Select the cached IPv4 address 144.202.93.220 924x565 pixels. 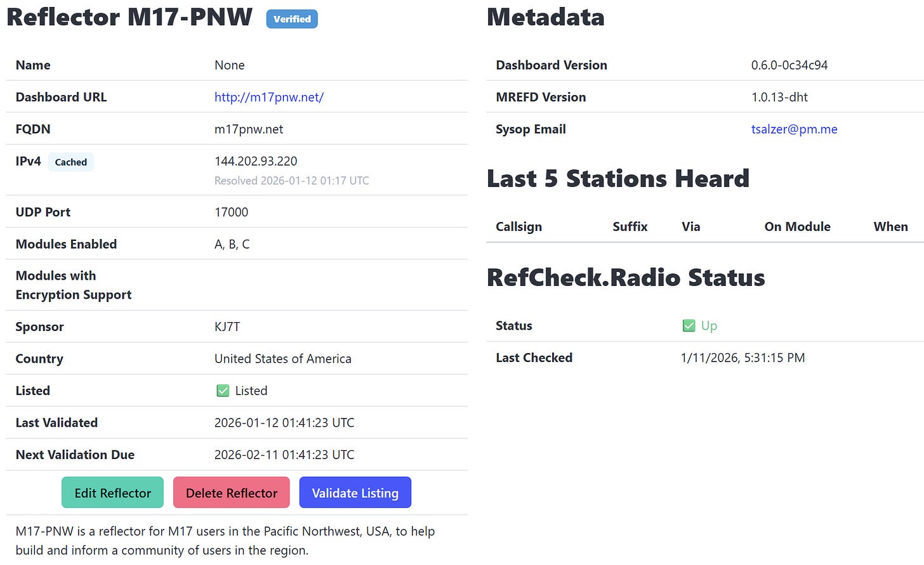pos(256,161)
